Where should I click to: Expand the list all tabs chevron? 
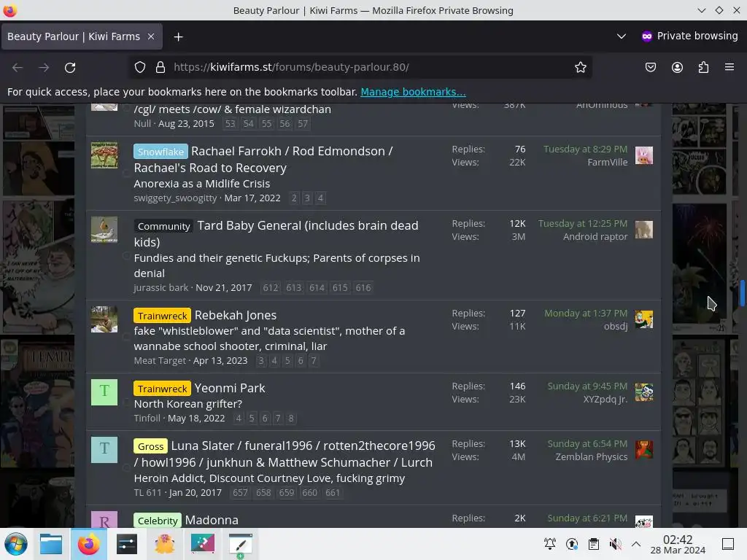622,36
